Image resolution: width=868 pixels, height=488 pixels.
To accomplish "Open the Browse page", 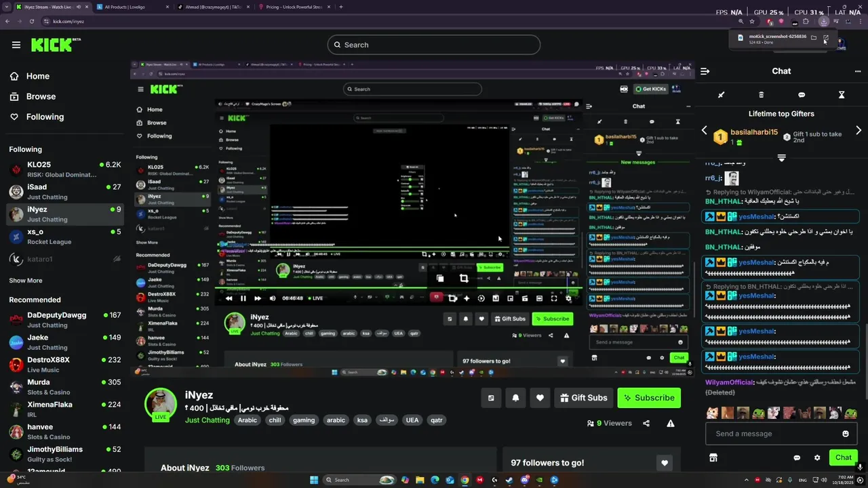I will pyautogui.click(x=33, y=96).
